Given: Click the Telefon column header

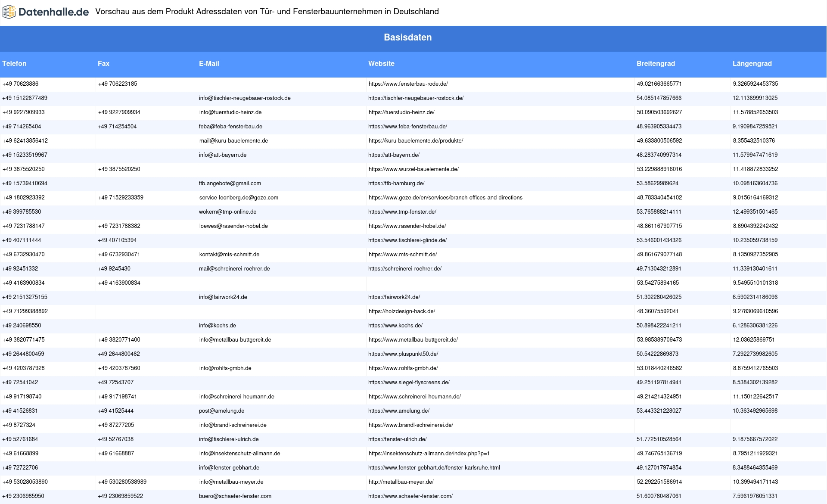Looking at the screenshot, I should 14,64.
